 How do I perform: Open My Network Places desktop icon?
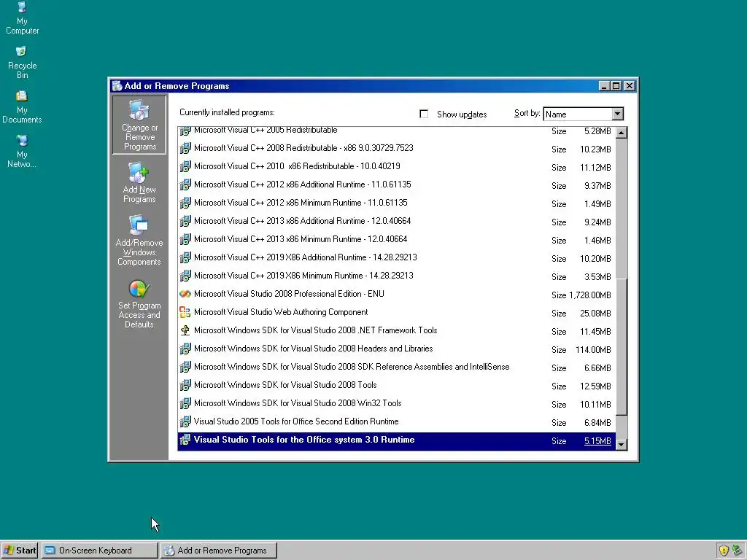pyautogui.click(x=22, y=152)
